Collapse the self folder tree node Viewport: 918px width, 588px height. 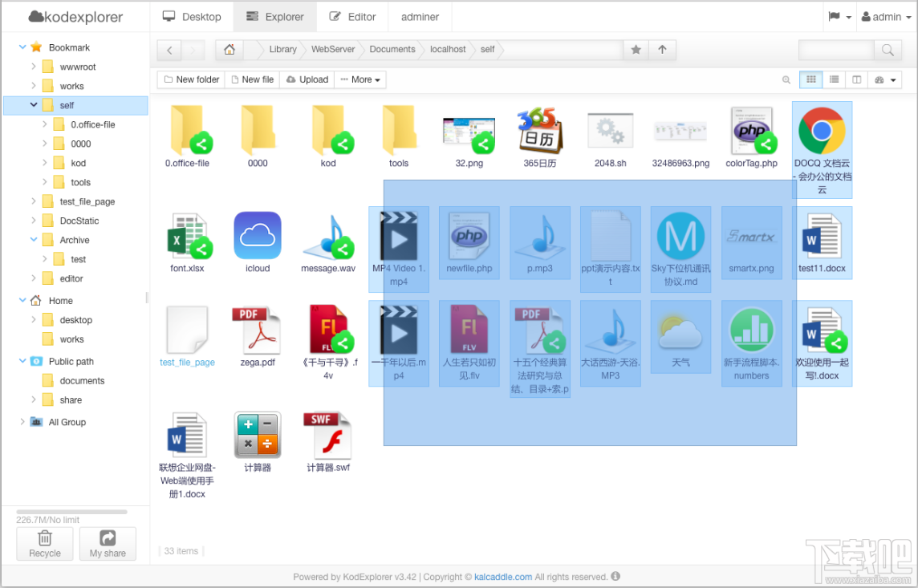34,105
